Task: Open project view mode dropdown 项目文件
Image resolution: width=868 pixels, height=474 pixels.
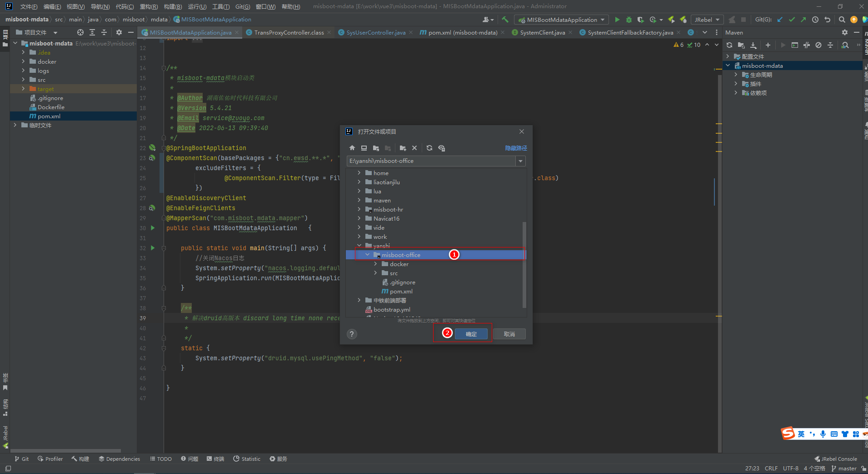Action: coord(37,32)
